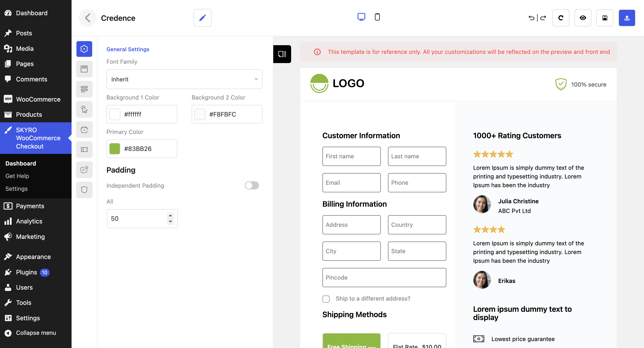Click Julia Christine's avatar photo
The height and width of the screenshot is (348, 644).
[x=482, y=204]
